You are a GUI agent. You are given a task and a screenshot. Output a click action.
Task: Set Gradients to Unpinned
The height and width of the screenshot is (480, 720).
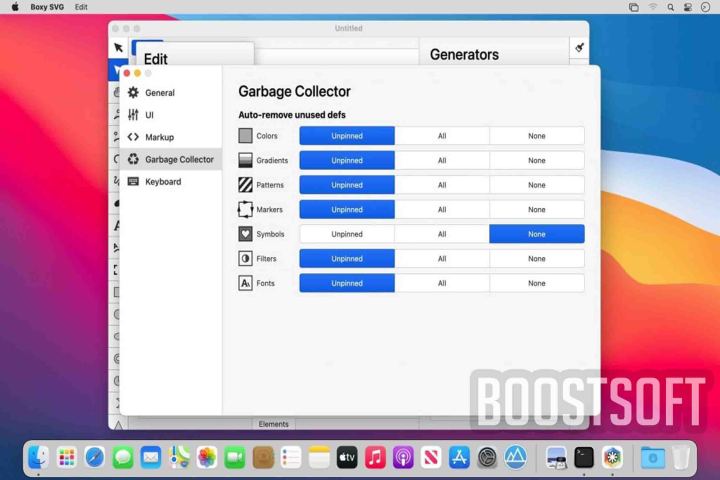[x=347, y=160]
